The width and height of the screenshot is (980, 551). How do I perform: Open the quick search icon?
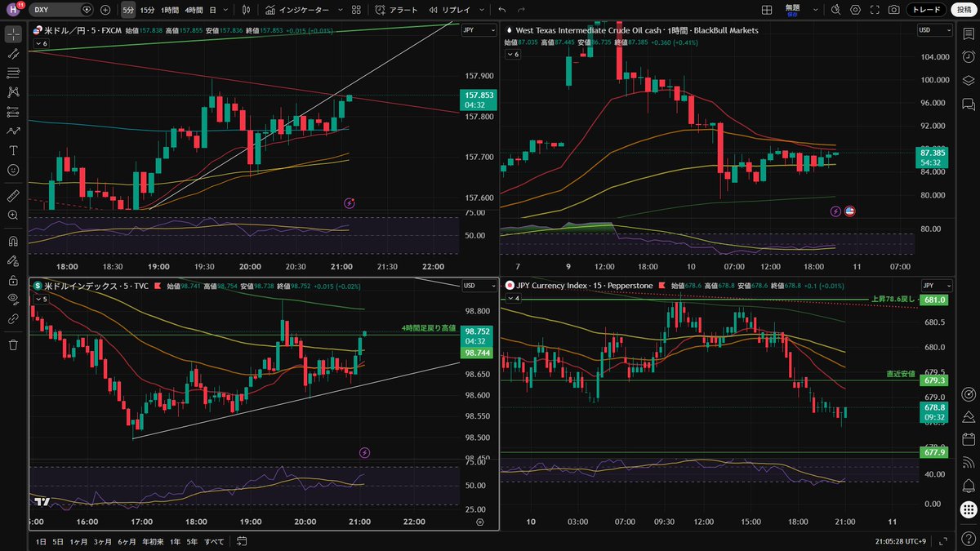coord(835,10)
